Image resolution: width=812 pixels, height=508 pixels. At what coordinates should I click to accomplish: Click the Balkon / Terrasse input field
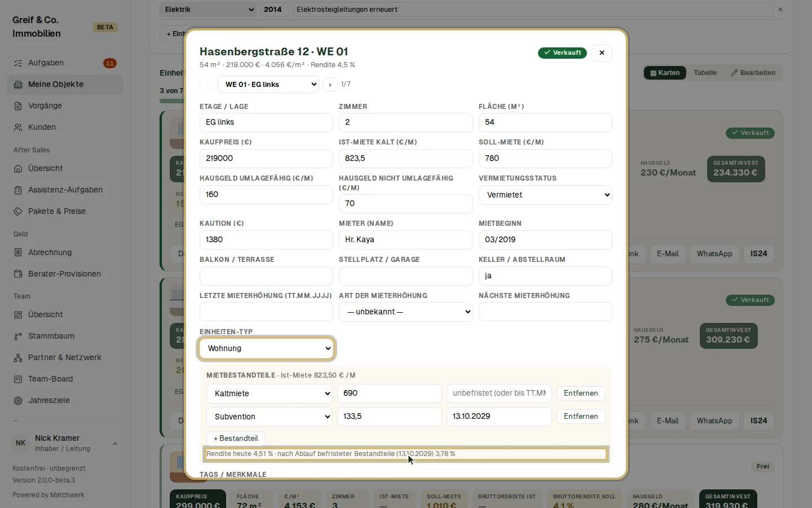266,276
